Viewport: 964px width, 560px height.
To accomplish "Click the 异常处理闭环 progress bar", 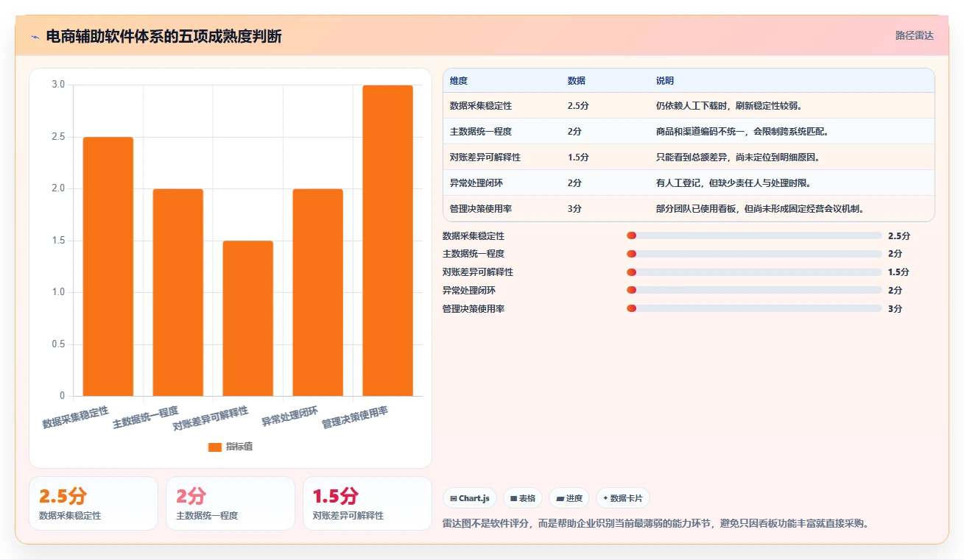I will 754,291.
